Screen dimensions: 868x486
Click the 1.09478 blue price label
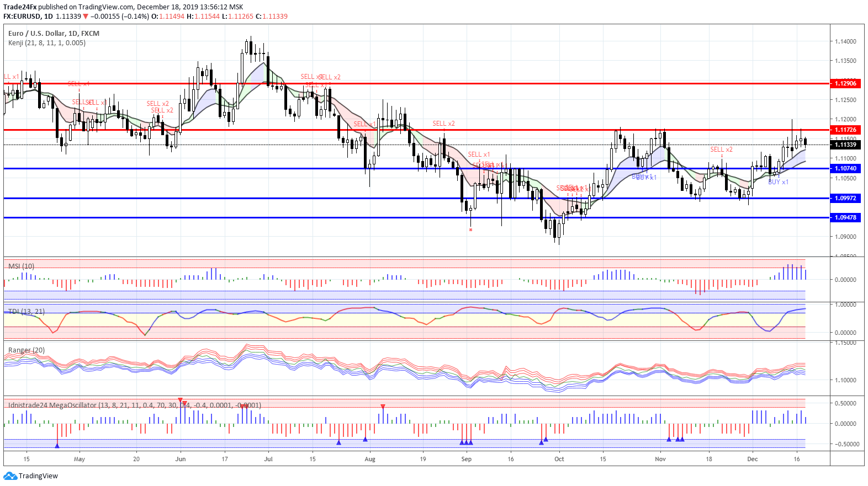point(845,217)
